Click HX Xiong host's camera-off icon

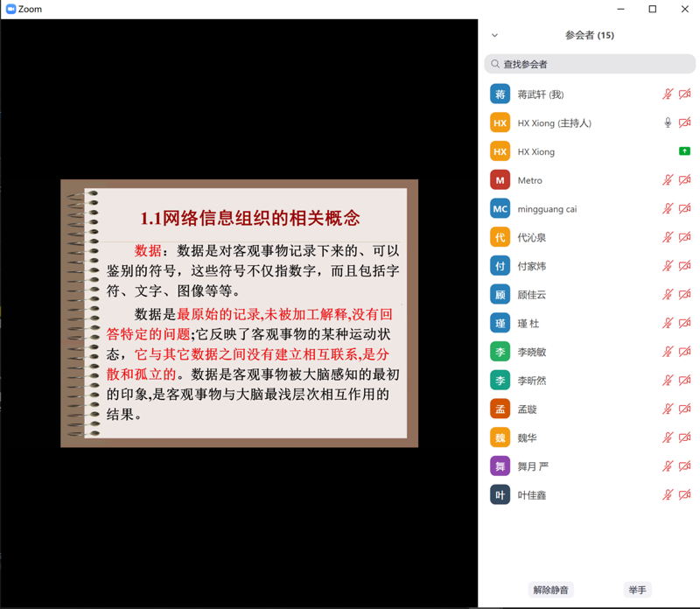[684, 123]
